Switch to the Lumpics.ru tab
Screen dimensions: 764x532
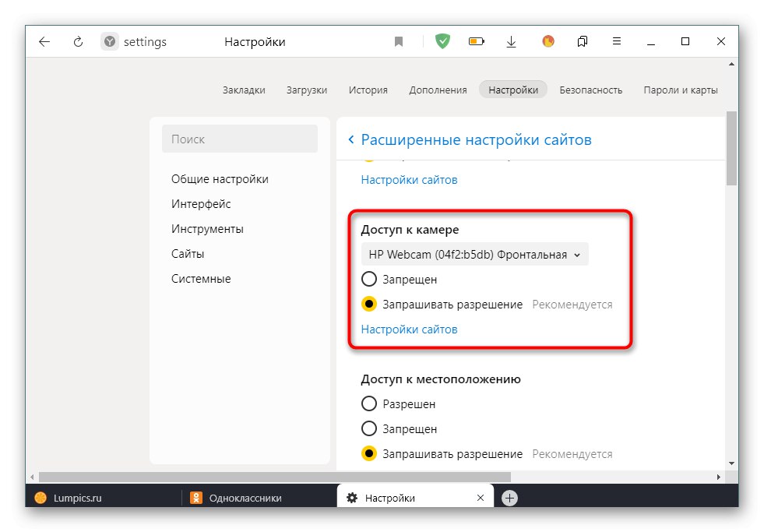[104, 498]
